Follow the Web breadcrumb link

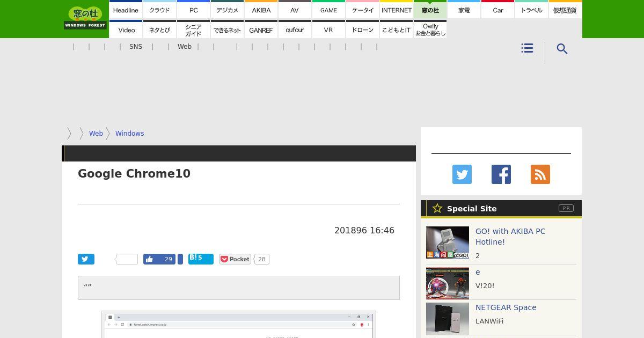pos(96,134)
